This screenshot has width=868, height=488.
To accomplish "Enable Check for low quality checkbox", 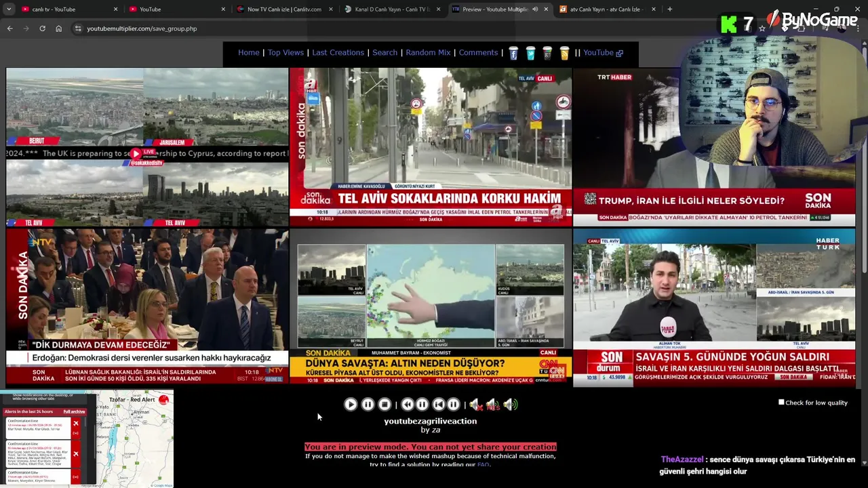I will pos(781,403).
